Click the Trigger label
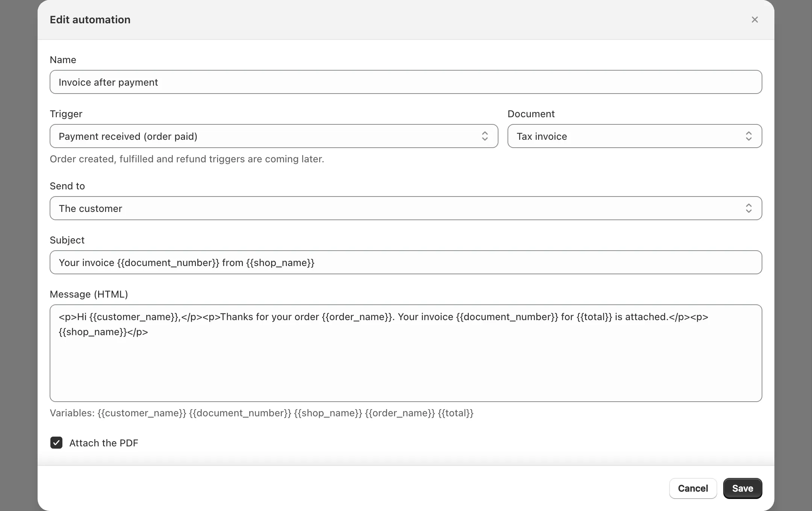 point(66,114)
